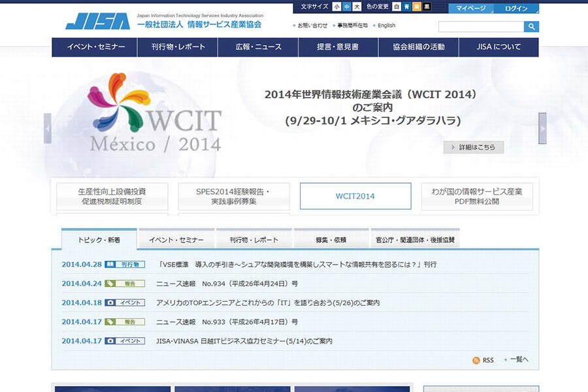Click the ログイン button

(516, 8)
